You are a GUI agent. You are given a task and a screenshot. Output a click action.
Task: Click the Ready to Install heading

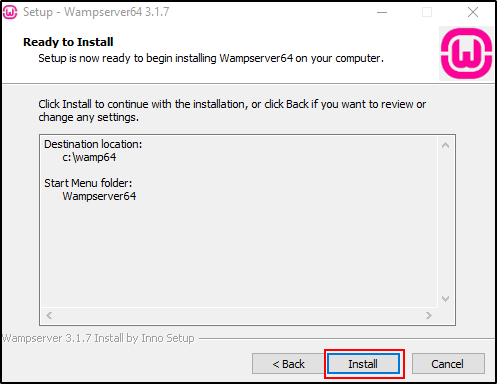(x=68, y=42)
